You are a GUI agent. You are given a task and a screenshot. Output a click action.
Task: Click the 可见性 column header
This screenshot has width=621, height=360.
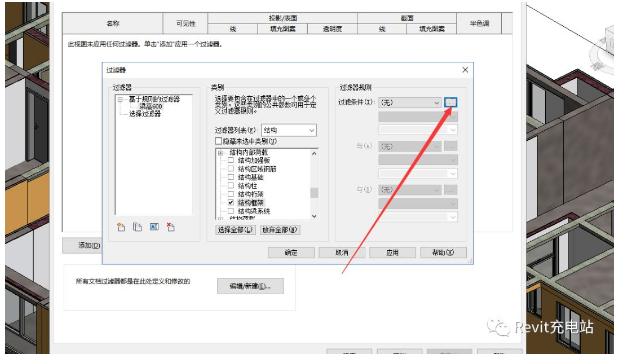(185, 23)
